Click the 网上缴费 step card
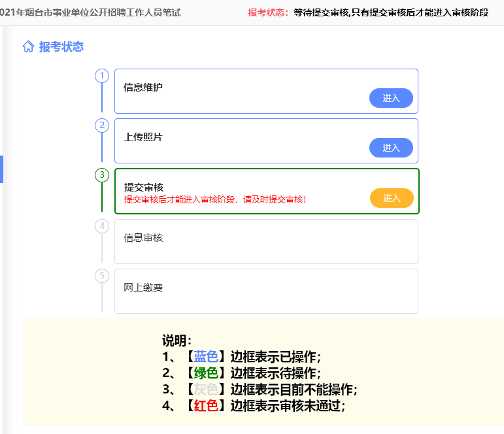The height and width of the screenshot is (434, 504). (x=266, y=291)
